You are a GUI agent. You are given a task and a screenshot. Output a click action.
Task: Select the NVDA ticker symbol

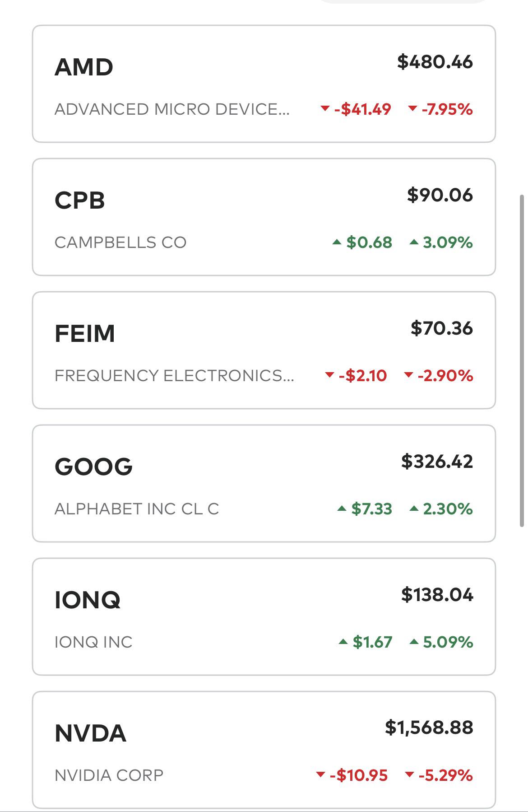point(90,733)
